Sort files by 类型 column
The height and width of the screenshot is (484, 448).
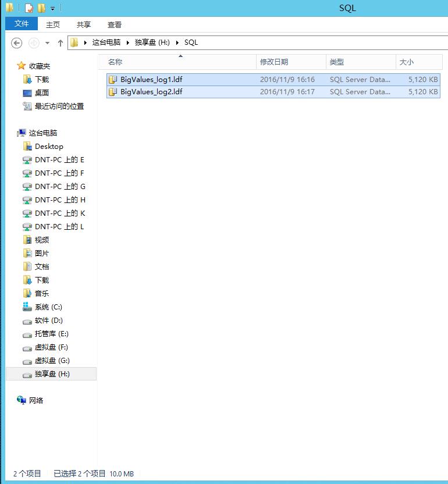coord(361,62)
